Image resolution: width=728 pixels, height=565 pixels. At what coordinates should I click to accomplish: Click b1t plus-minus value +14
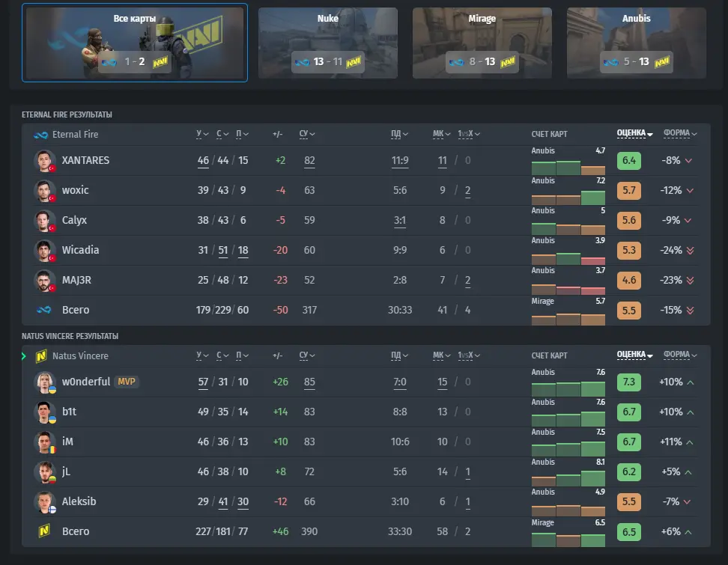(x=280, y=412)
